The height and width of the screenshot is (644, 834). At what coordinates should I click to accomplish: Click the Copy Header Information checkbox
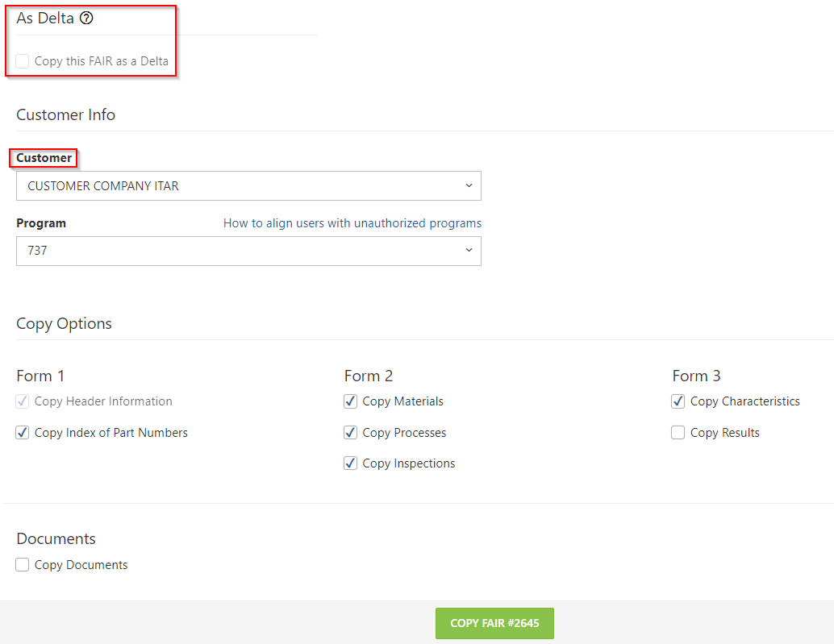coord(23,401)
